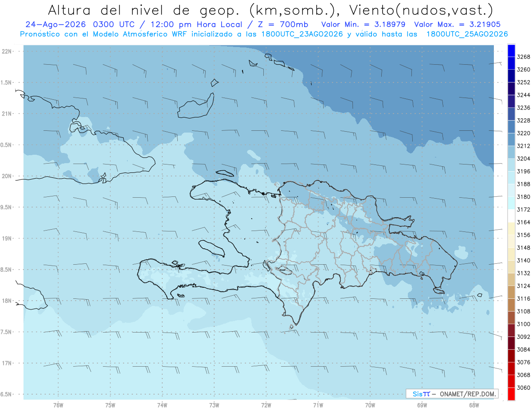Click the '7.5N' latitude label

pyautogui.click(x=6, y=332)
